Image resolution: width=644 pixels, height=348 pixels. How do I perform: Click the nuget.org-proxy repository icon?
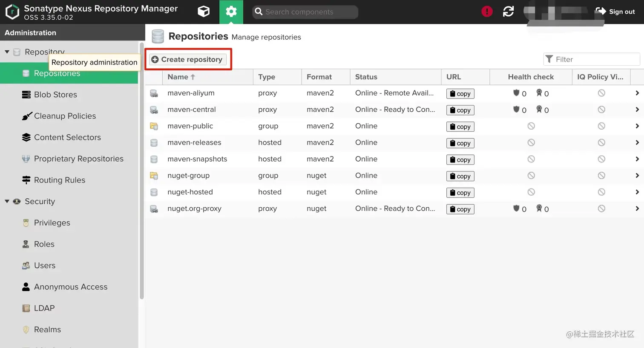(x=154, y=209)
